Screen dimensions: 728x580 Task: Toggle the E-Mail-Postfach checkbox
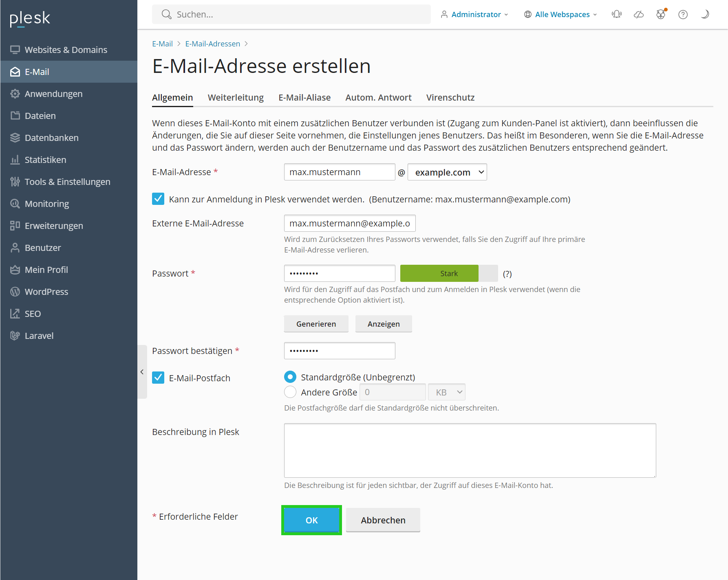coord(158,378)
